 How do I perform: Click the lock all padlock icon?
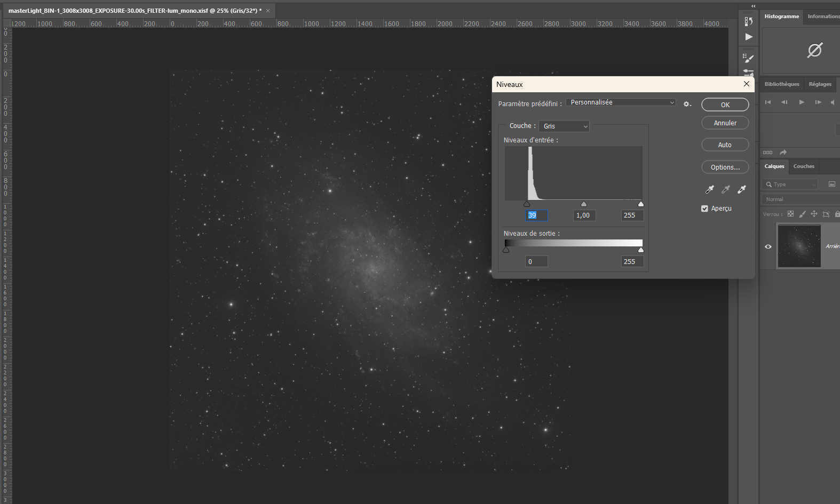pos(837,214)
